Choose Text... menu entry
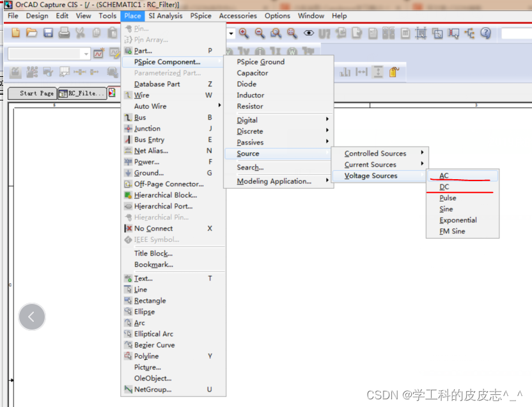The image size is (532, 407). [x=173, y=278]
